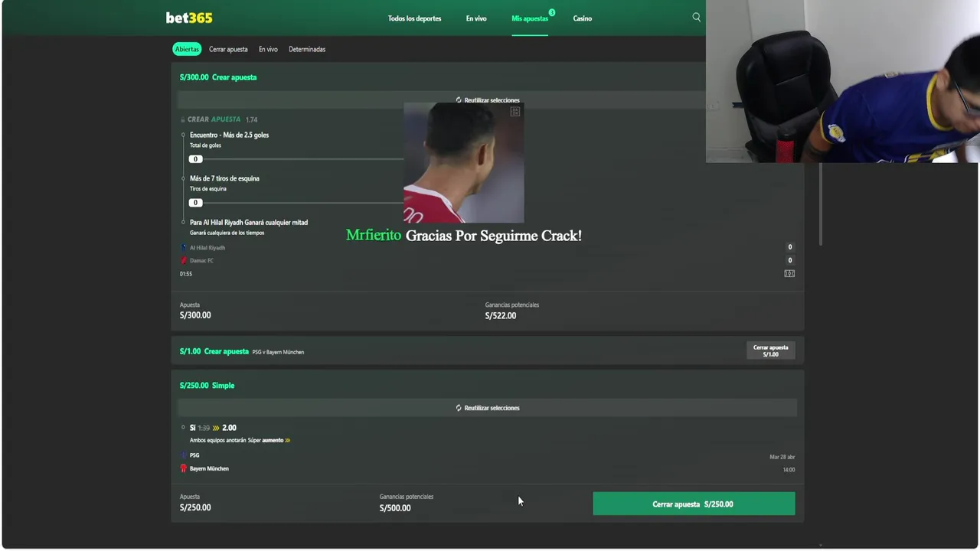The height and width of the screenshot is (551, 980).
Task: Click the bet365 logo
Action: click(189, 18)
